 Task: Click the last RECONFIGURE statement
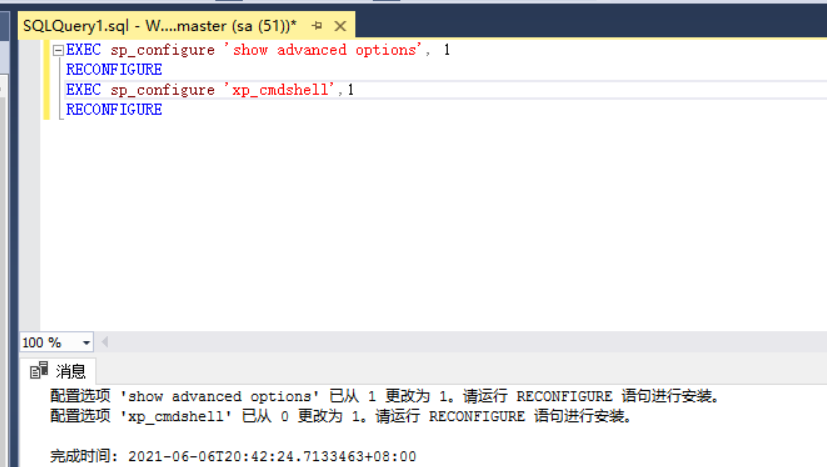point(114,110)
